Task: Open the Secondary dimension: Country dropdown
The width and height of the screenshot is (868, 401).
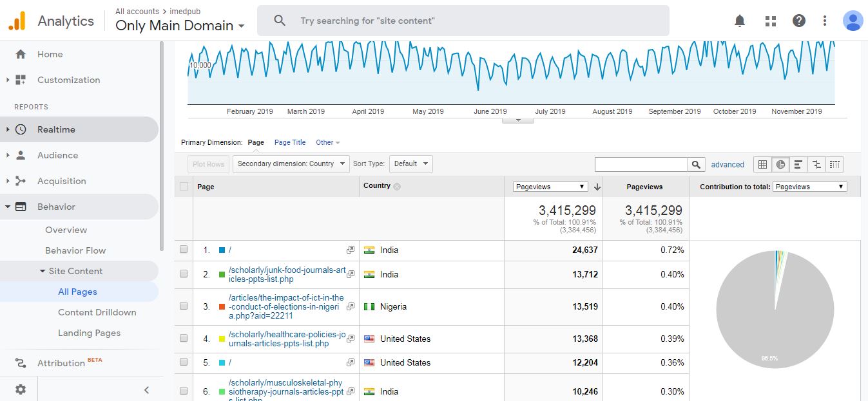Action: click(291, 163)
